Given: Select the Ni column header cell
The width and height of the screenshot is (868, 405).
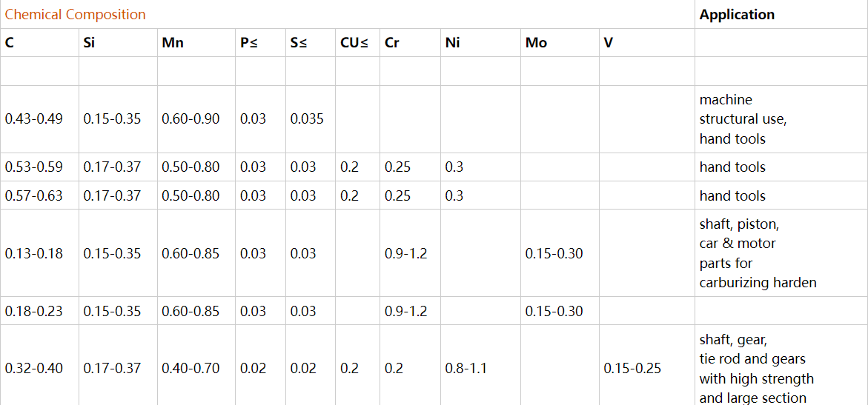Looking at the screenshot, I should [452, 43].
